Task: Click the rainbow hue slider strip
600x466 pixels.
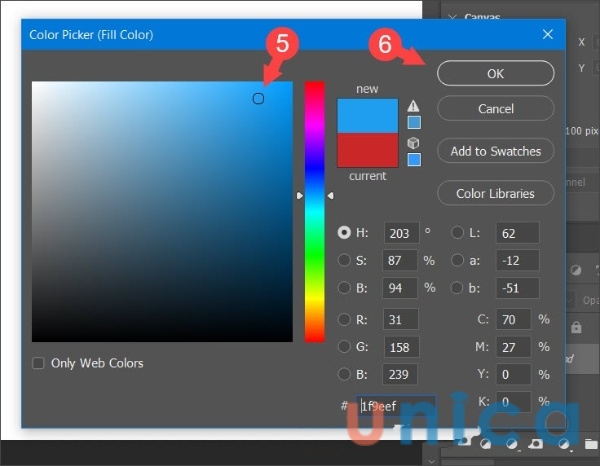Action: (x=314, y=210)
